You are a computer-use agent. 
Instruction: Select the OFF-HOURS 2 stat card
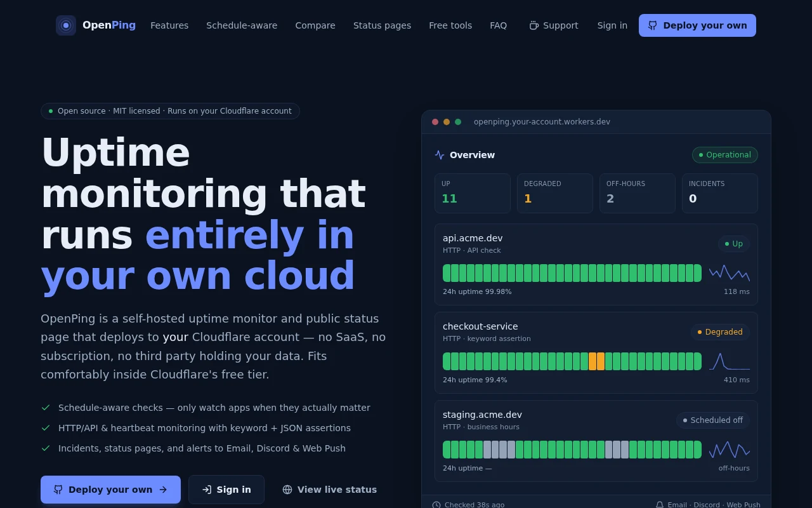pyautogui.click(x=638, y=193)
